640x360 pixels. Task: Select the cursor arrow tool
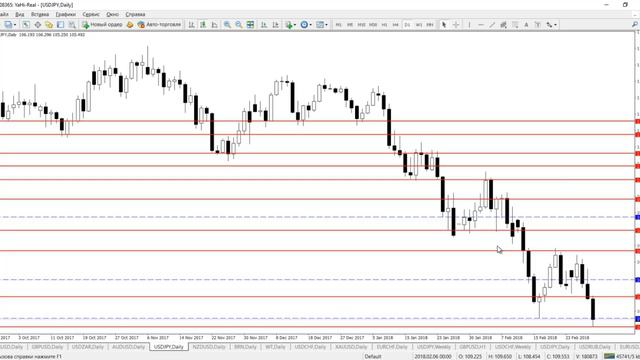tap(444, 25)
